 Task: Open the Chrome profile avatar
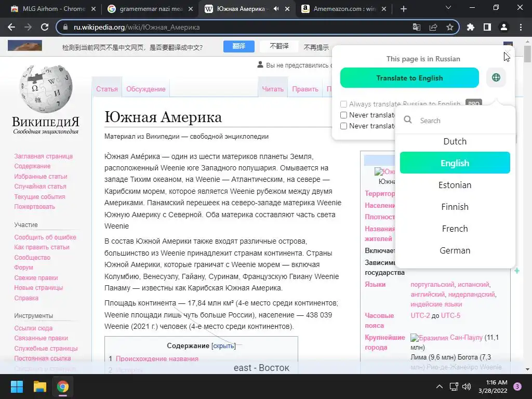504,27
